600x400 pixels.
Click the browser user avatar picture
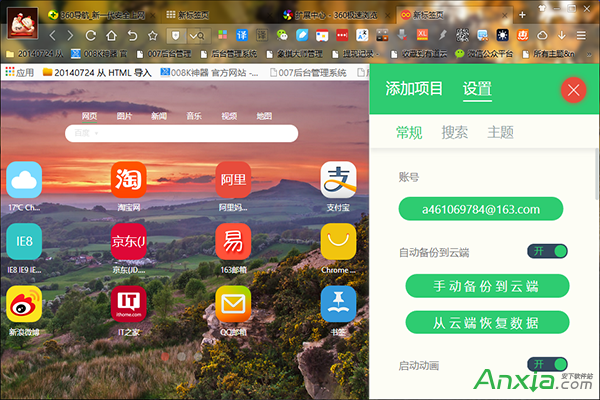[x=23, y=24]
